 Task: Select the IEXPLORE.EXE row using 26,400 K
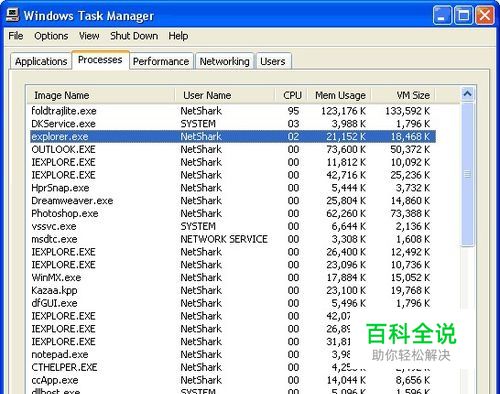233,252
